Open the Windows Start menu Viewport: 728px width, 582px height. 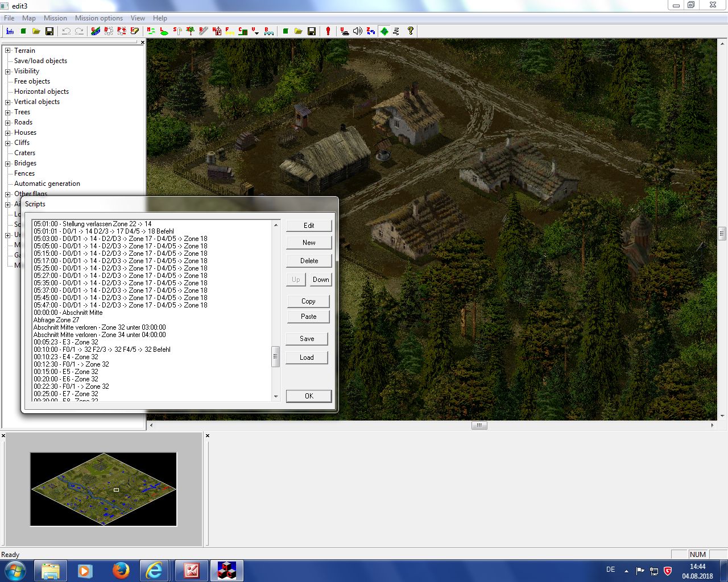point(14,571)
